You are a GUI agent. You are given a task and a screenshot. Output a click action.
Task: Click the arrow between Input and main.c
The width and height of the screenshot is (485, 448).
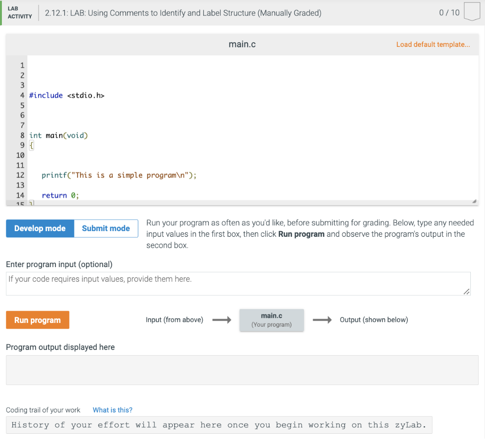coord(221,320)
